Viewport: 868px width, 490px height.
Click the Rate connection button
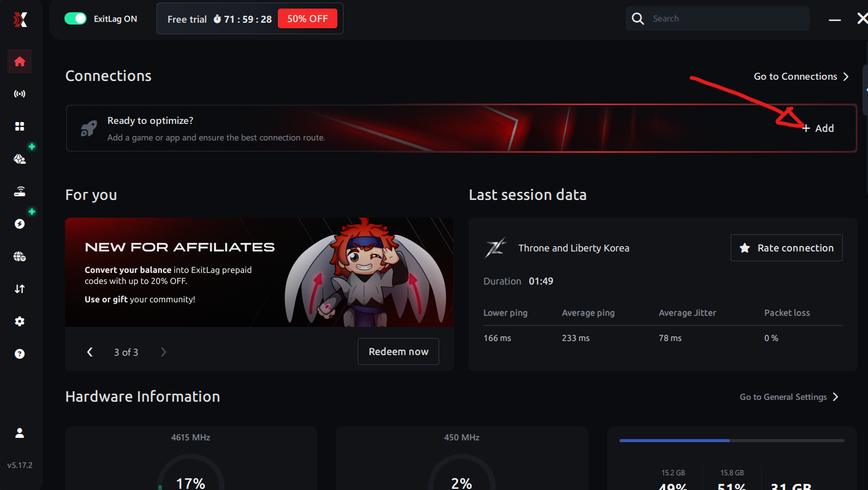point(786,248)
